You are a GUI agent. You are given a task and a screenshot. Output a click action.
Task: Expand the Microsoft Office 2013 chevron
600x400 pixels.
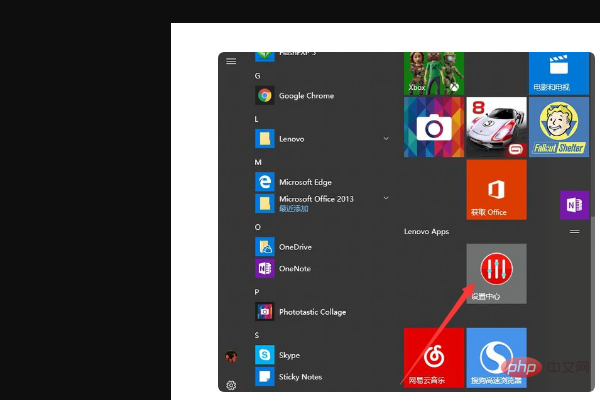(x=386, y=198)
